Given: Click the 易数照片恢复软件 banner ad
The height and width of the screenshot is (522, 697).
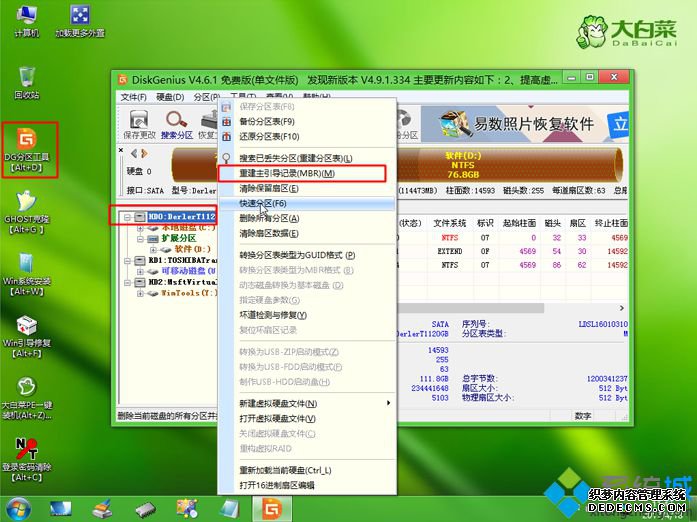Looking at the screenshot, I should (x=525, y=123).
